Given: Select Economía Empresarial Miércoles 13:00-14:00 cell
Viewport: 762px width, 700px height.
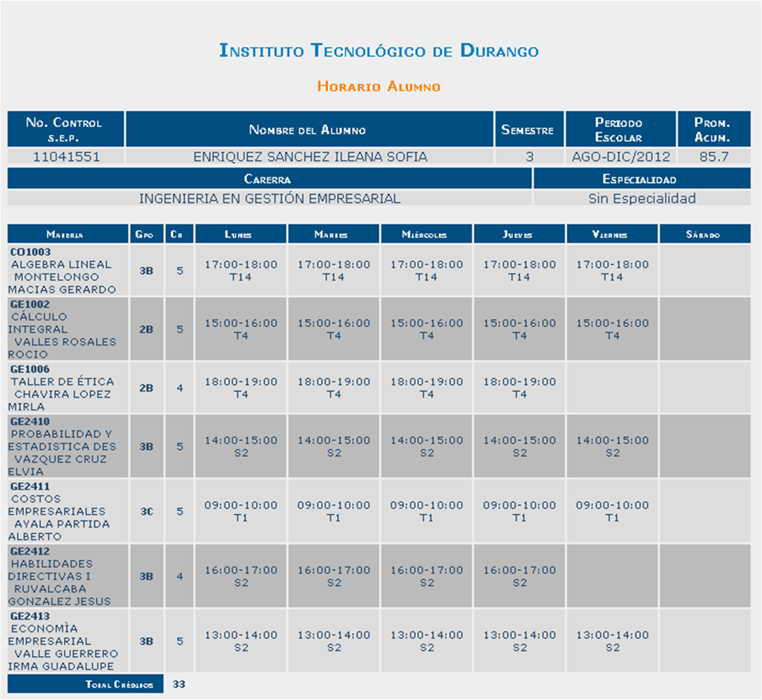Looking at the screenshot, I should [426, 641].
